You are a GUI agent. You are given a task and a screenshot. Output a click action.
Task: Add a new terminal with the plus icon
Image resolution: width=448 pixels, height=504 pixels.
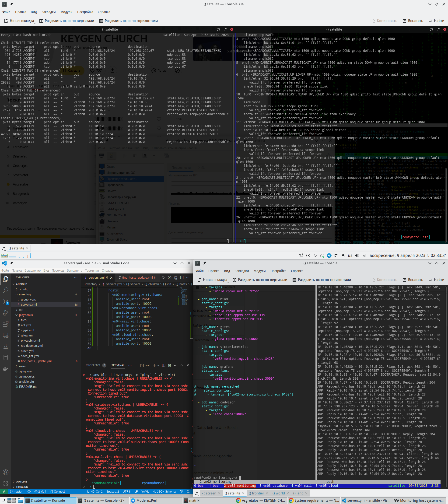tap(154, 365)
